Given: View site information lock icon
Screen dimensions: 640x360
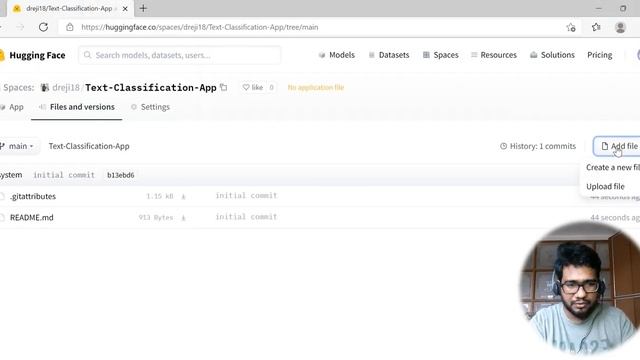Looking at the screenshot, I should (x=70, y=27).
